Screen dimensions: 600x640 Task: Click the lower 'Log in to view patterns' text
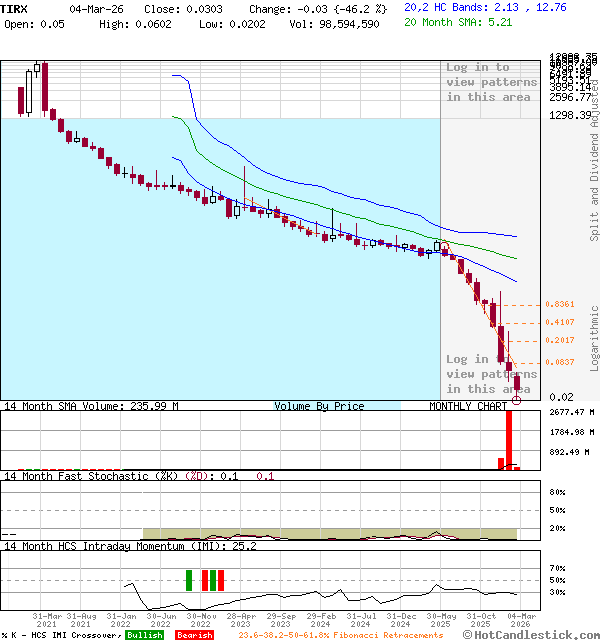(491, 374)
